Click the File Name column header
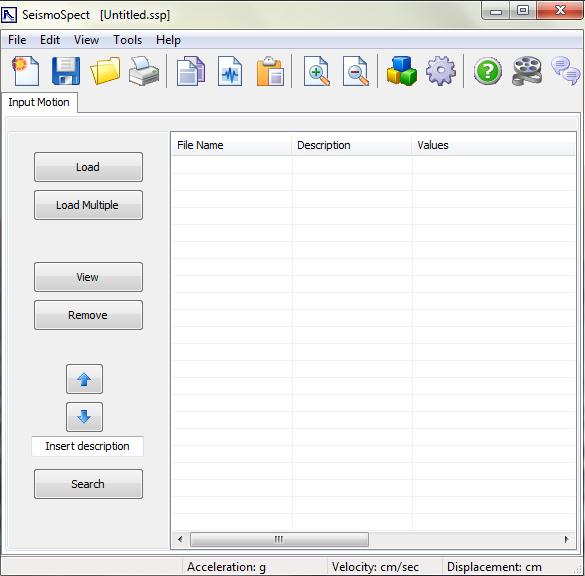This screenshot has height=576, width=585. [231, 145]
